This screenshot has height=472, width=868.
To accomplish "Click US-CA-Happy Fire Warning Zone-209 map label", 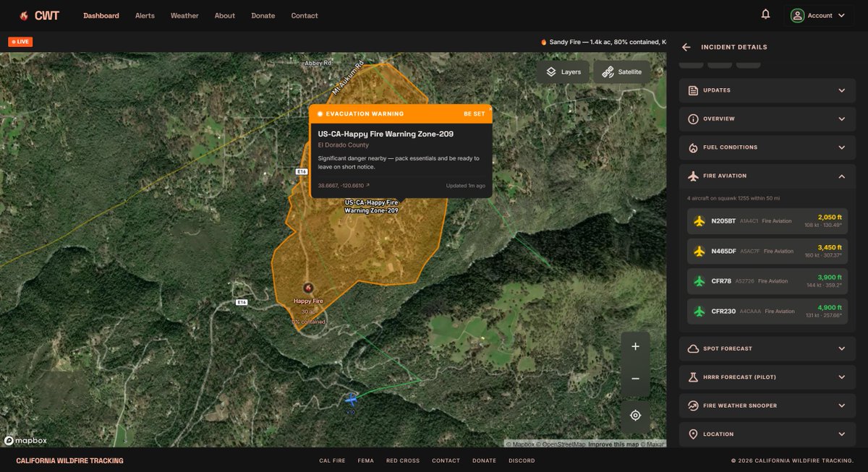I will click(x=371, y=207).
